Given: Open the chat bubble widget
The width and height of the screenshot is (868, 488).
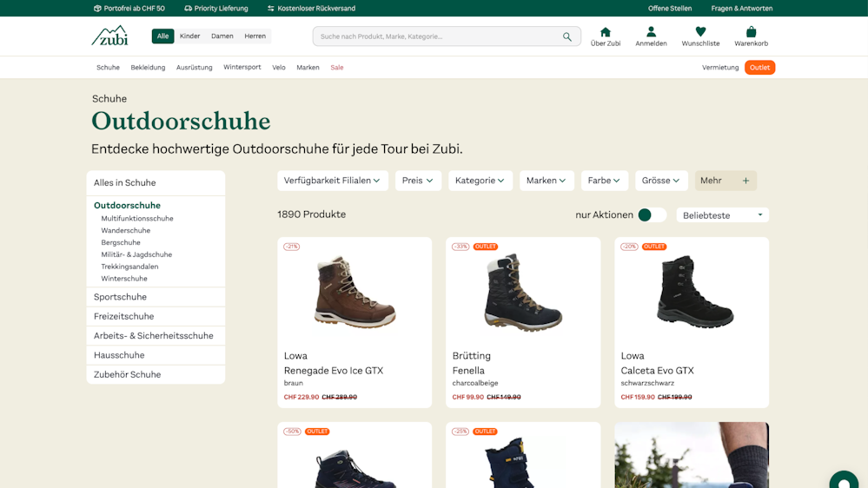Looking at the screenshot, I should (x=845, y=480).
